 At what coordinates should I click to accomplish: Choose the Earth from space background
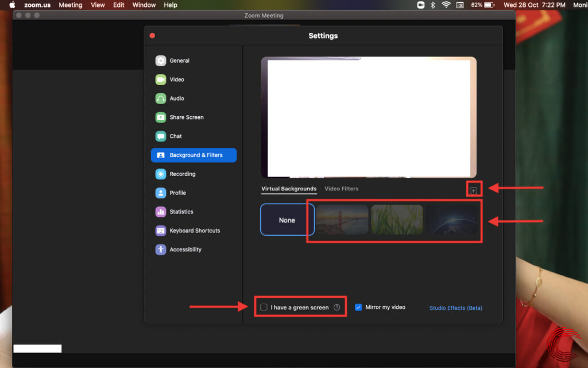click(451, 220)
